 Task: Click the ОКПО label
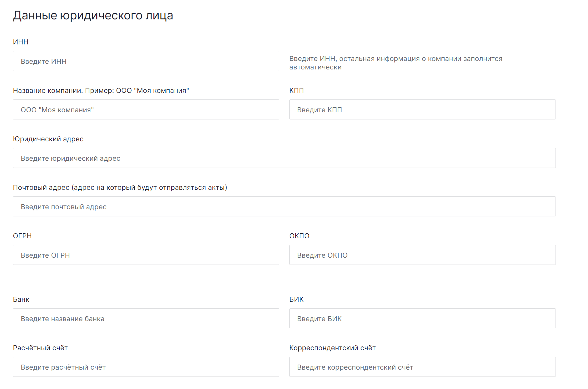[299, 236]
